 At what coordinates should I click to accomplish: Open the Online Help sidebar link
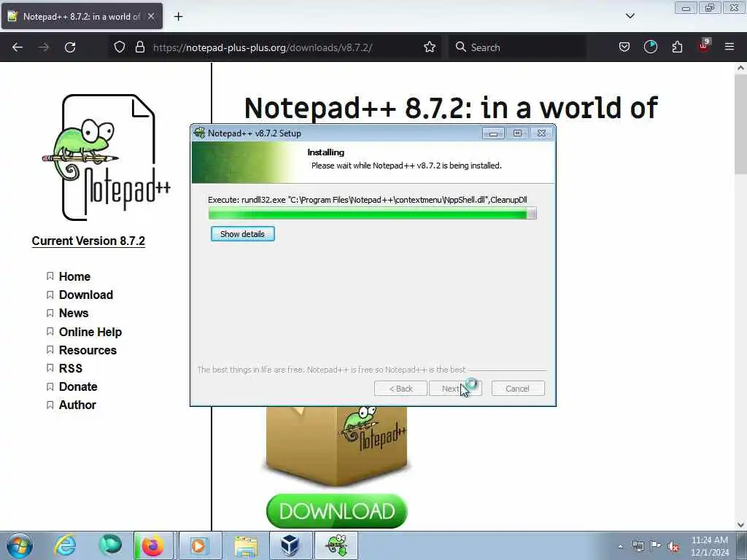click(x=90, y=332)
